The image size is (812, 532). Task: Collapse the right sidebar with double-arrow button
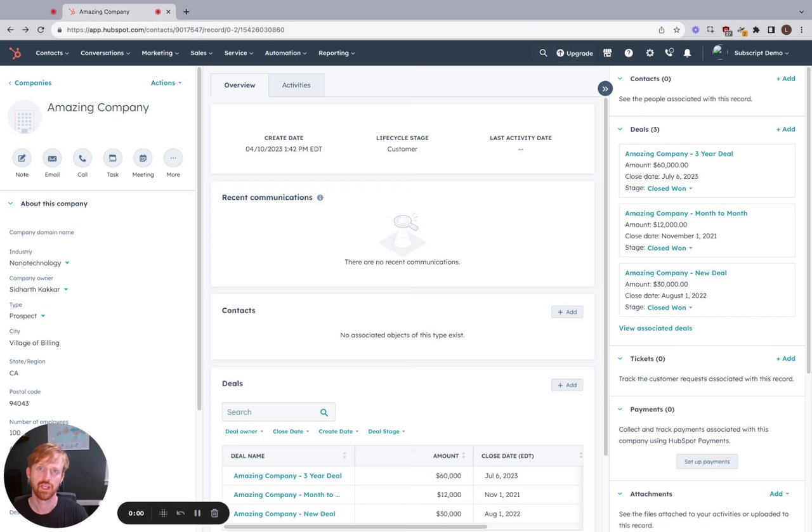[605, 89]
